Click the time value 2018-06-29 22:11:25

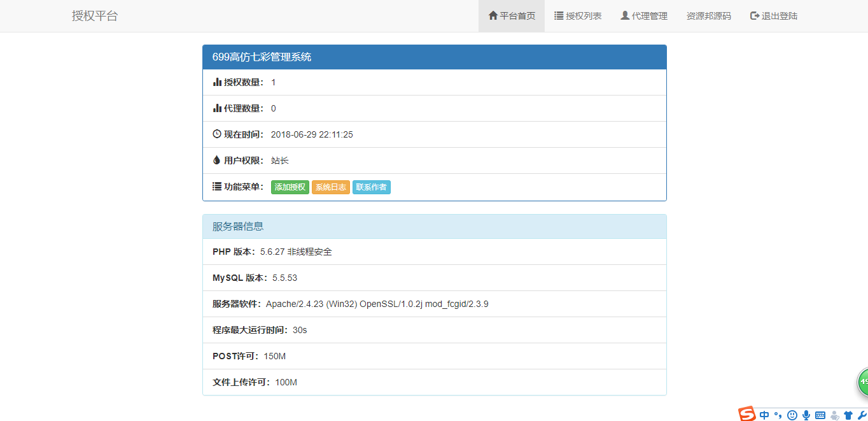(312, 134)
